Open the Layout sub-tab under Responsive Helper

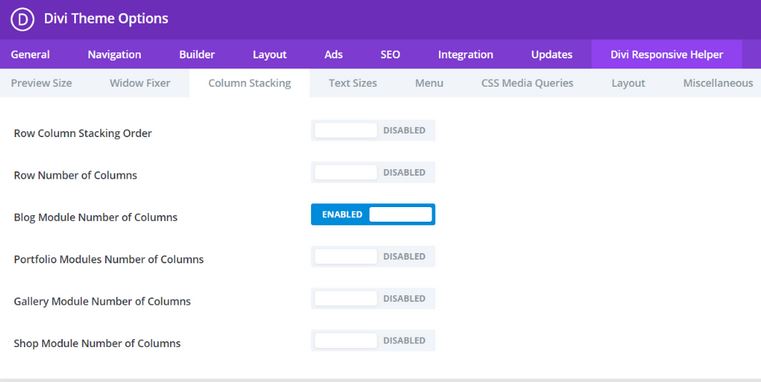click(628, 83)
